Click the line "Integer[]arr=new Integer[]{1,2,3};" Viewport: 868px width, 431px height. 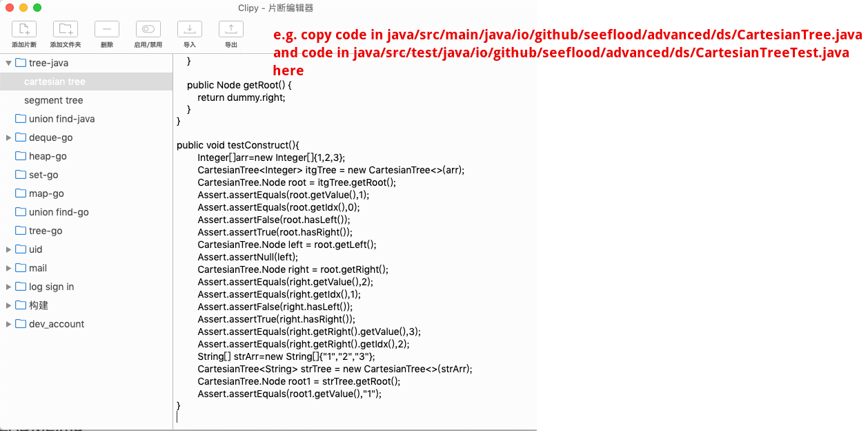(x=271, y=157)
